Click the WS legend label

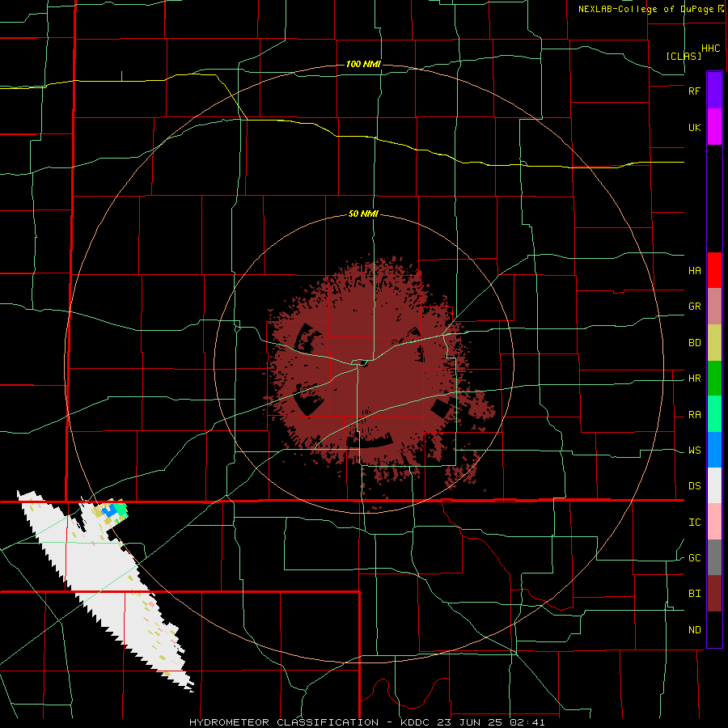694,451
